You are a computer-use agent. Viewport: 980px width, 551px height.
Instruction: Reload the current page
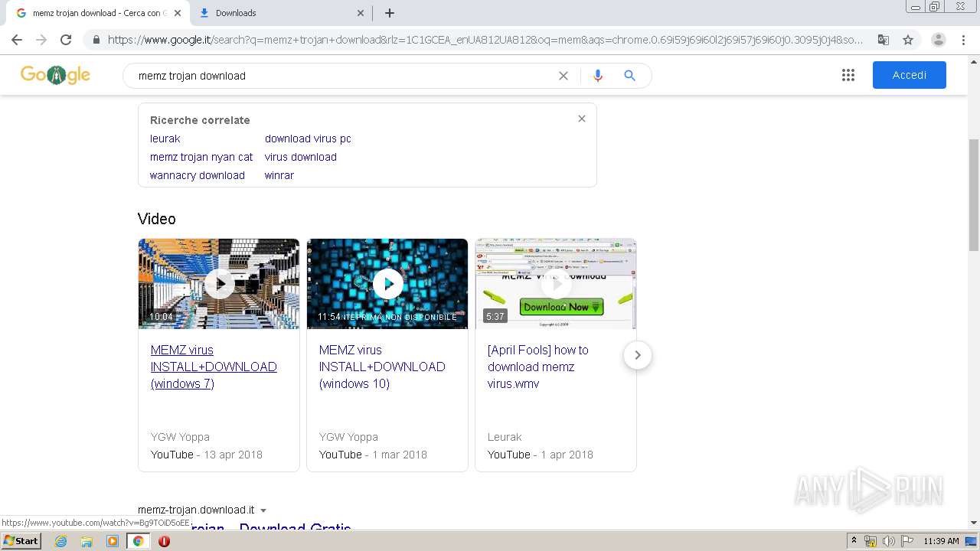(x=66, y=40)
